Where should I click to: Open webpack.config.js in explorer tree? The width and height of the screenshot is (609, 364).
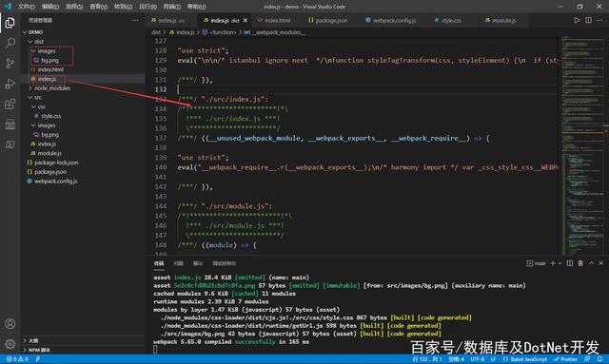click(55, 182)
